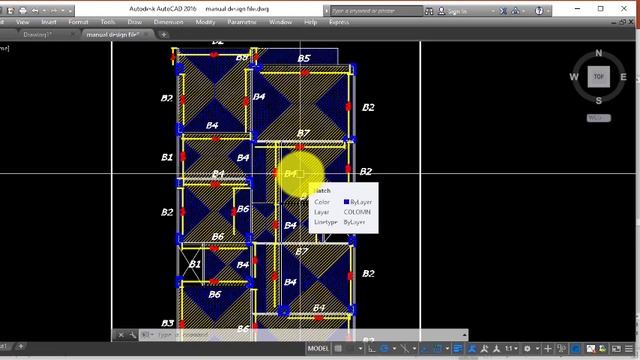This screenshot has width=640, height=360.
Task: Redo action with the redo arrow
Action: (x=53, y=11)
